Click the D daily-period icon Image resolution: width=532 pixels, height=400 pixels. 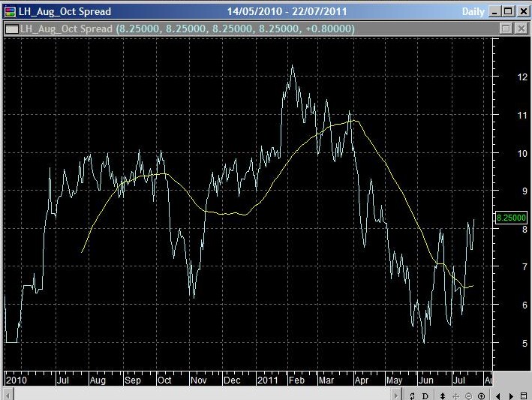tap(425, 395)
